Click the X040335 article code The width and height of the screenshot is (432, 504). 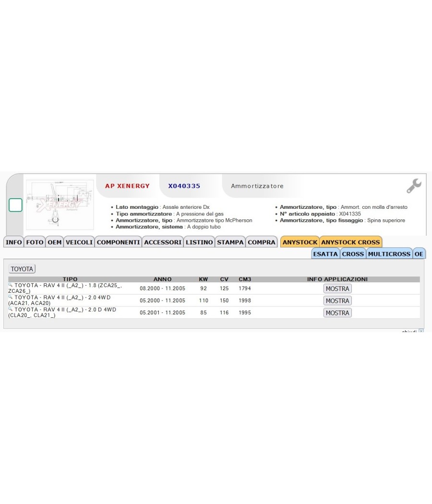pos(184,186)
